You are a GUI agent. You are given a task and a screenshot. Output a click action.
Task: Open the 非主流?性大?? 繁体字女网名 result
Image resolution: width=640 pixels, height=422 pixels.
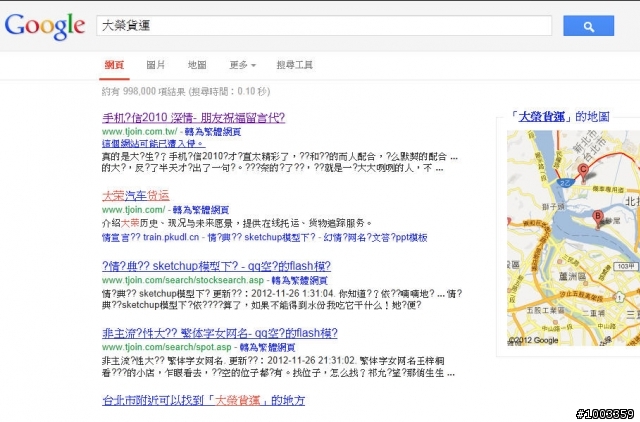coord(220,333)
